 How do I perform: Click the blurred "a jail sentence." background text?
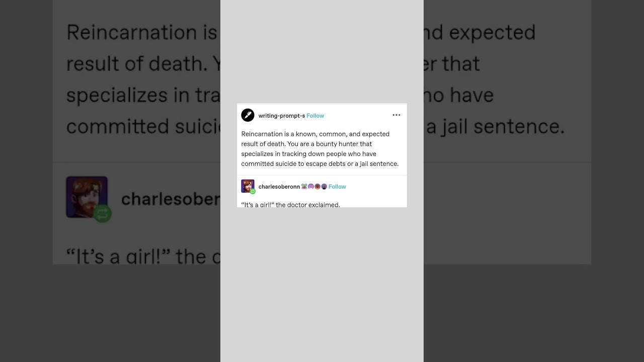tap(495, 126)
